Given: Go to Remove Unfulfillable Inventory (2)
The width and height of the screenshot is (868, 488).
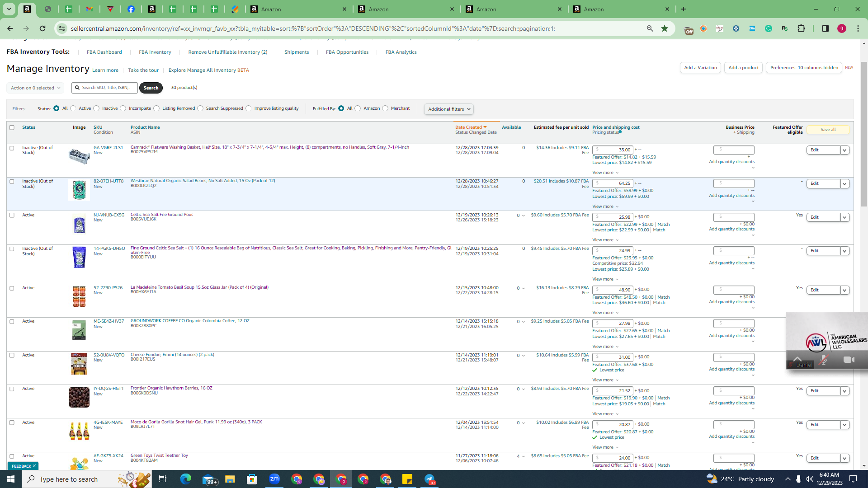Looking at the screenshot, I should click(228, 52).
